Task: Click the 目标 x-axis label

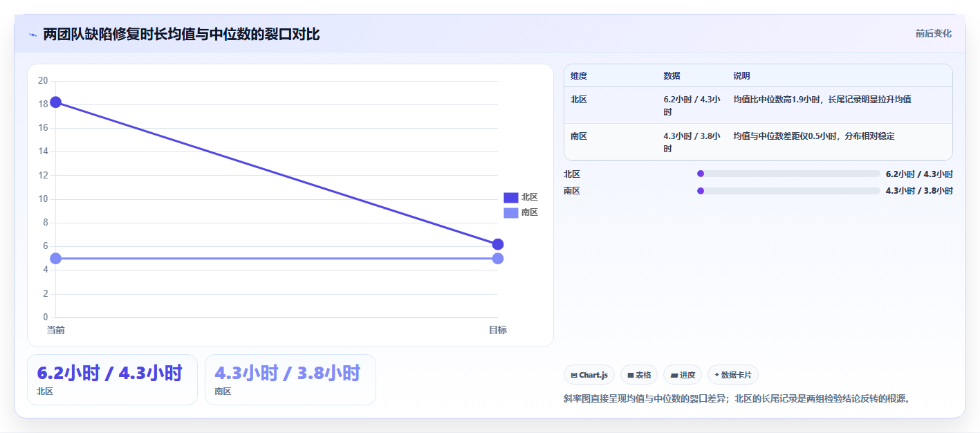Action: pos(498,330)
